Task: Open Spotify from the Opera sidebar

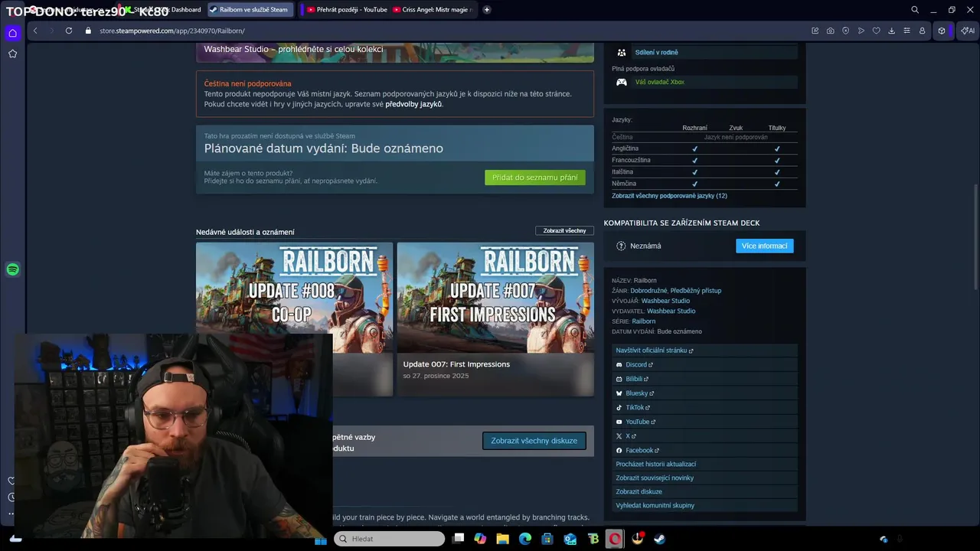Action: click(12, 269)
